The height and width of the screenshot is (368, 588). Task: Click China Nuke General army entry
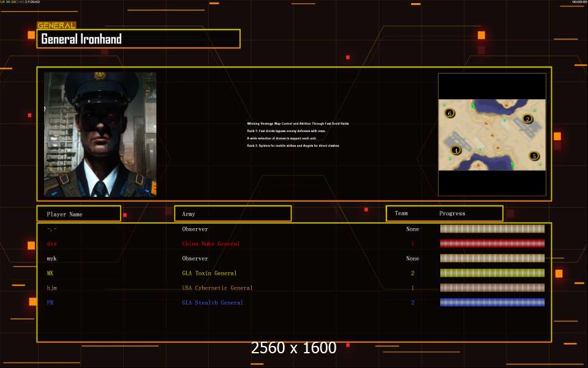click(211, 243)
